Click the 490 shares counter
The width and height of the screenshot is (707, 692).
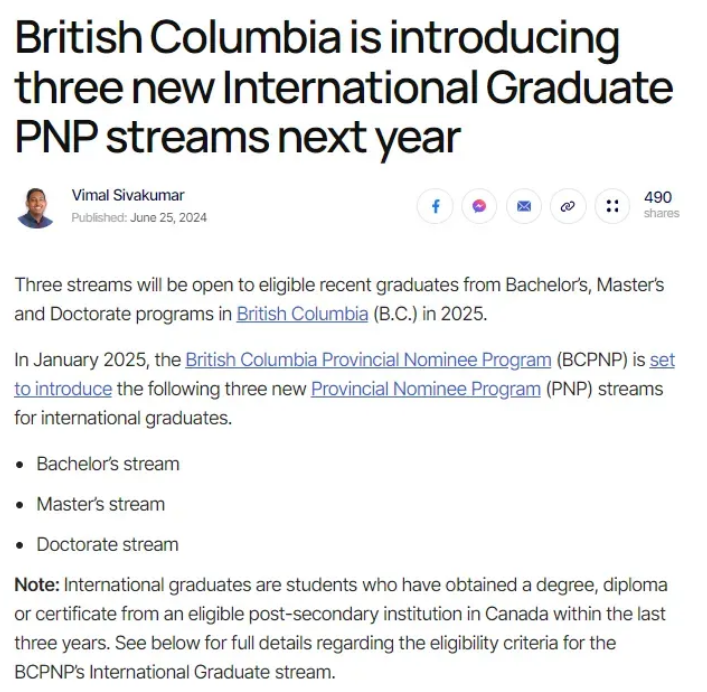pyautogui.click(x=661, y=204)
